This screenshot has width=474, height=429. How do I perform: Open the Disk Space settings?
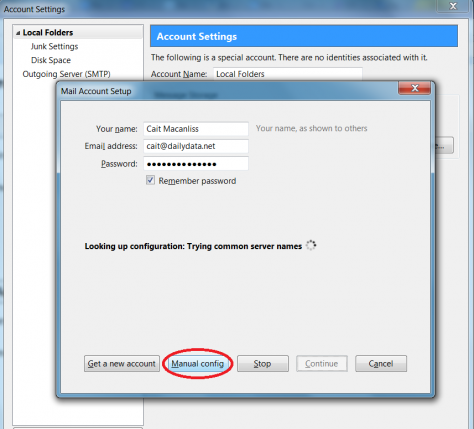pos(51,60)
